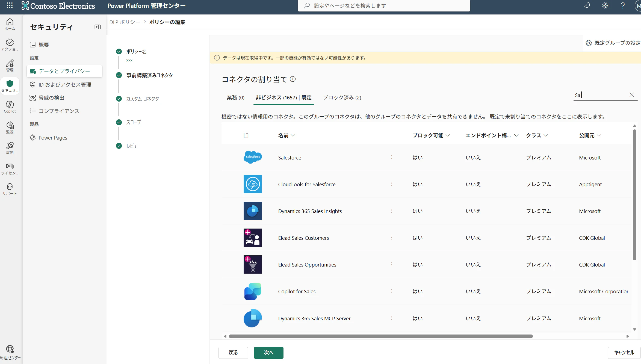Open more options for Elead Sales Opportunities

pos(392,264)
